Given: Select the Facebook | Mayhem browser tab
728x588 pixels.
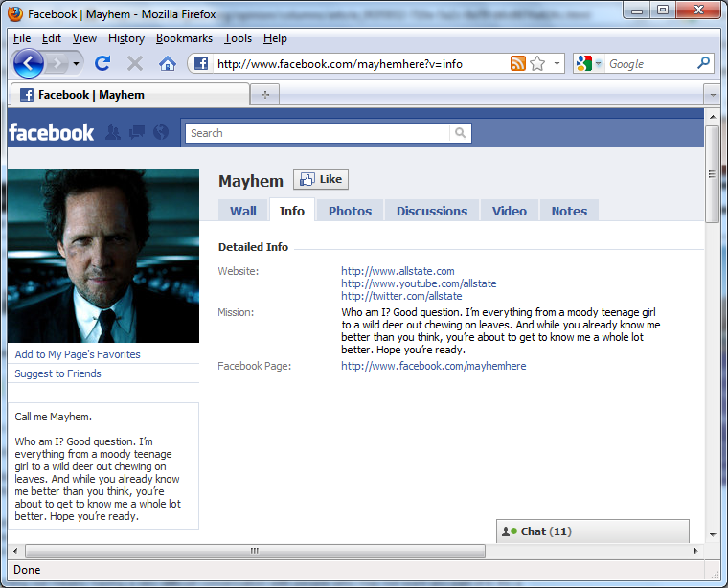Looking at the screenshot, I should tap(129, 95).
